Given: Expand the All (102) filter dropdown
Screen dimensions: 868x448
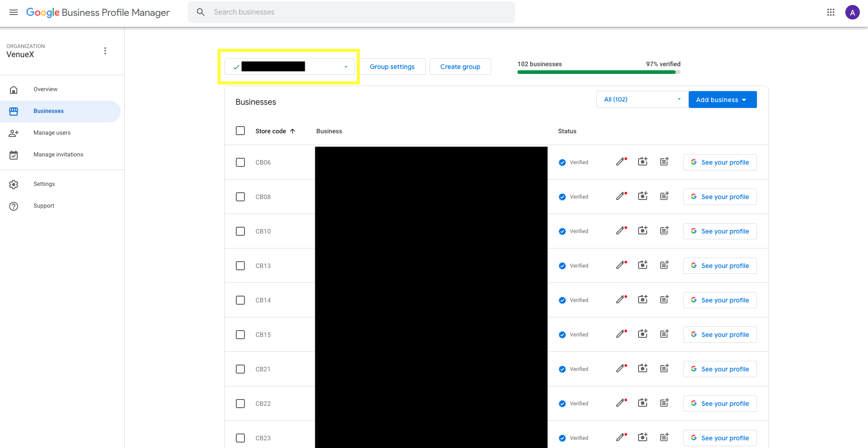Looking at the screenshot, I should pyautogui.click(x=641, y=99).
